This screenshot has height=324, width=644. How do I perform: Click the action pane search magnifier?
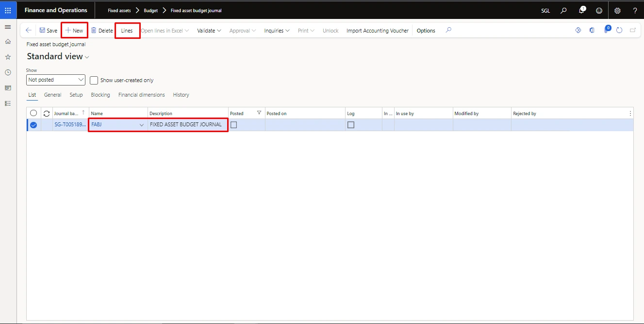[448, 30]
